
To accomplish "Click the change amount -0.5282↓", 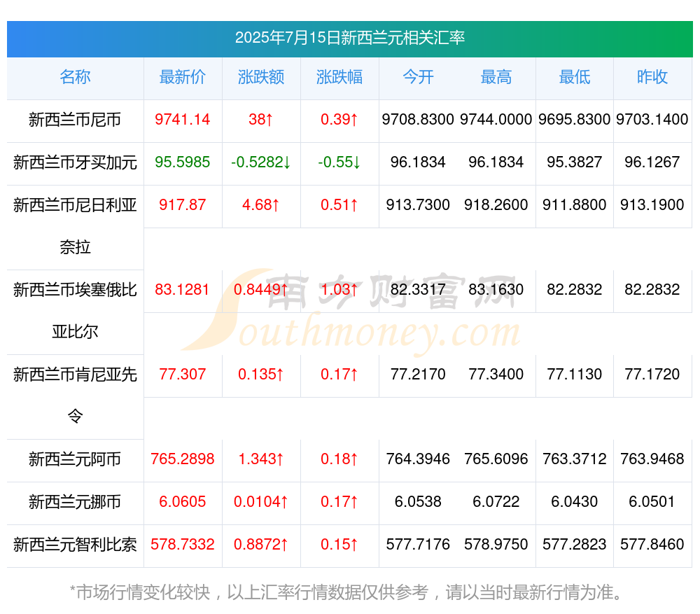I will tap(260, 162).
